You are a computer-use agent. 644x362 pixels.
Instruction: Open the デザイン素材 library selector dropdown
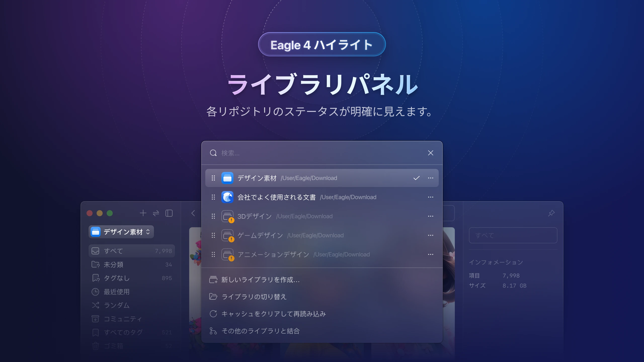[121, 232]
